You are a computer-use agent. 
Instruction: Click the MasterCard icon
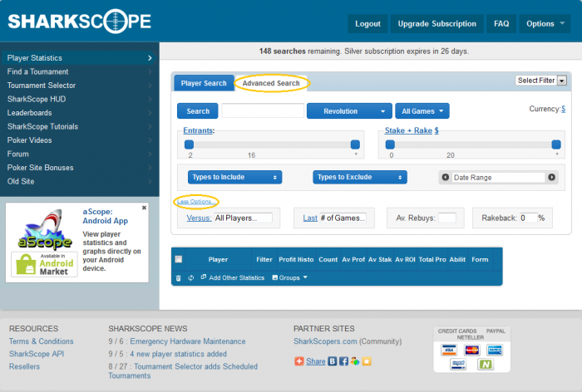coord(471,350)
